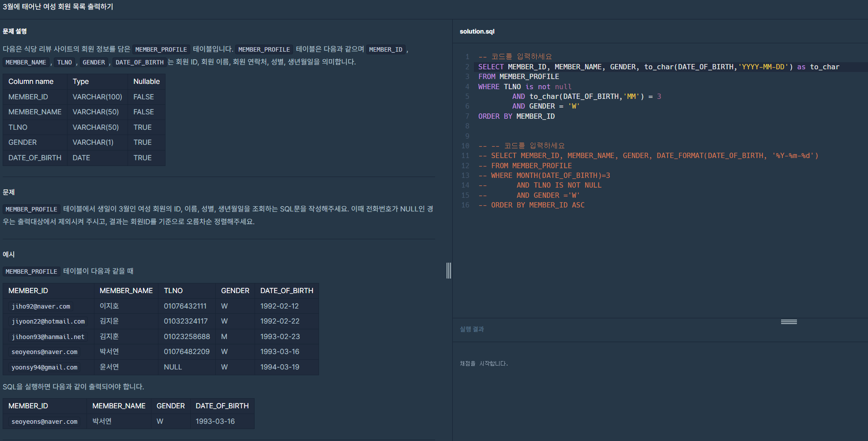Click the ORDER BY MEMBER_ID code line
The width and height of the screenshot is (868, 441).
516,116
